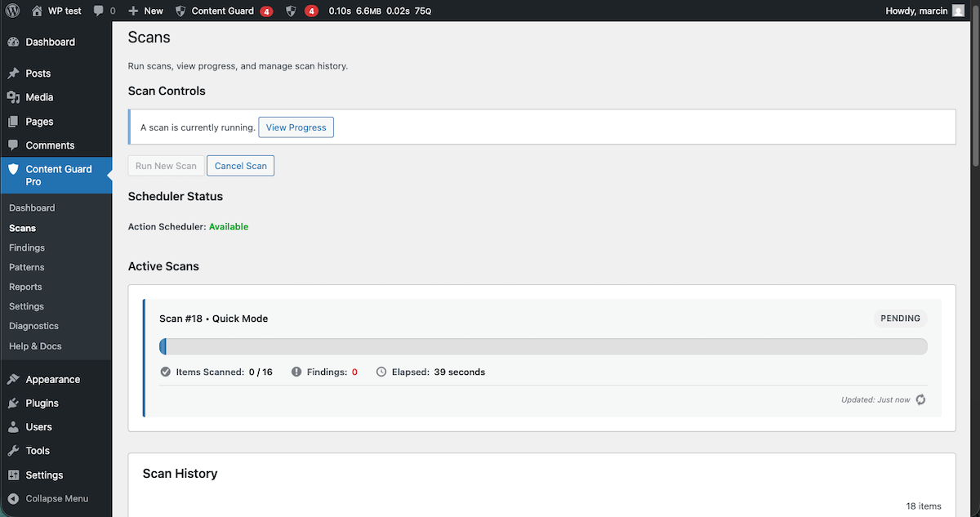The width and height of the screenshot is (980, 517).
Task: Click the Comments bubble icon in admin bar
Action: (x=99, y=11)
